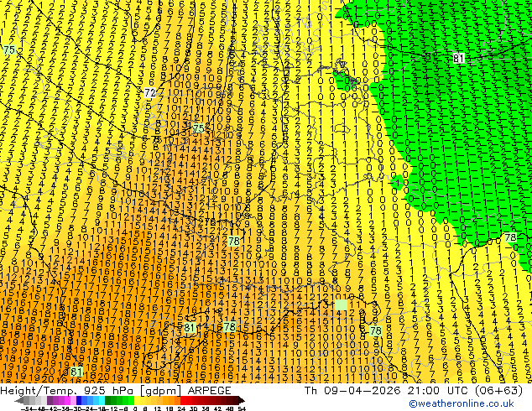Pick the yellow segment of the temperature legend
The image size is (532, 411).
137,401
